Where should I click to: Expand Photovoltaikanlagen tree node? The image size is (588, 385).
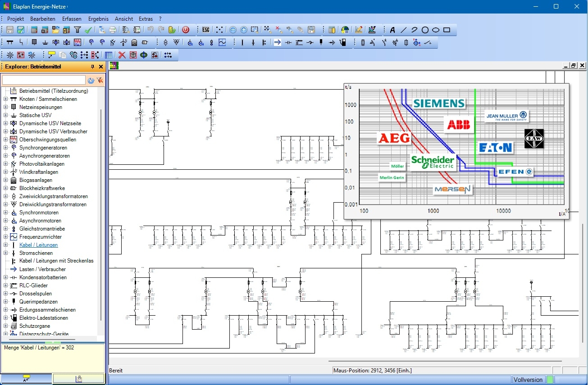point(5,164)
